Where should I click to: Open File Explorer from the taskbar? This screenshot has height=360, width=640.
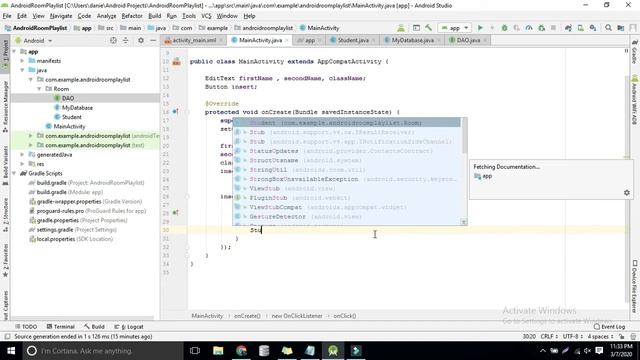point(218,351)
